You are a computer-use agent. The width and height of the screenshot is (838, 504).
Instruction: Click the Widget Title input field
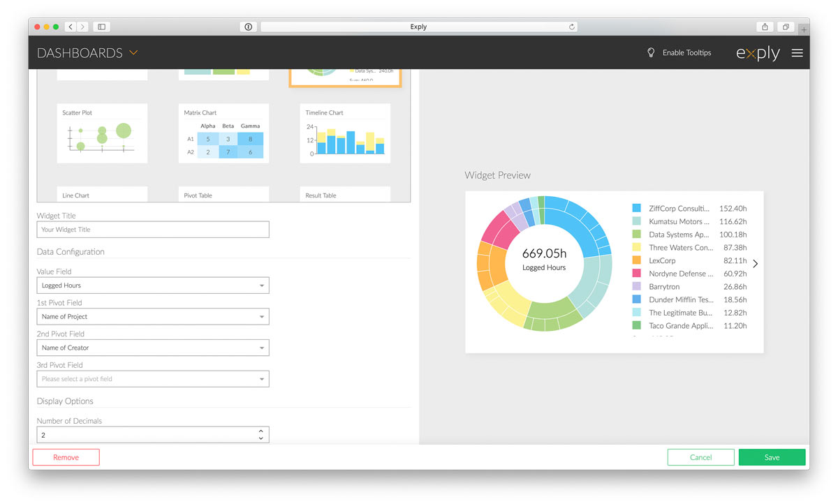point(153,230)
